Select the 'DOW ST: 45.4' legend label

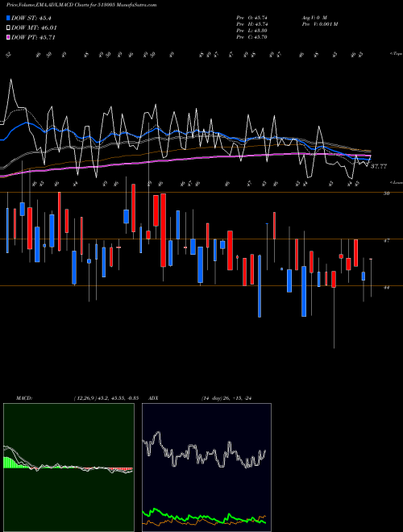point(31,18)
